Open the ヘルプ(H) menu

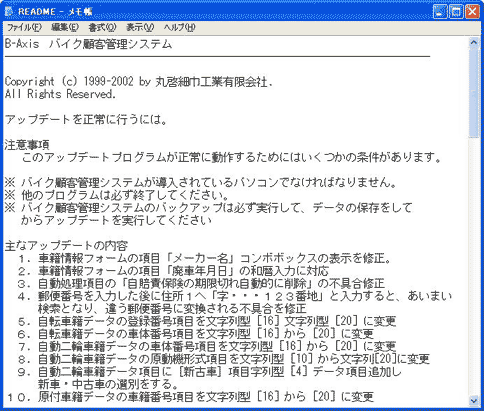point(179,28)
